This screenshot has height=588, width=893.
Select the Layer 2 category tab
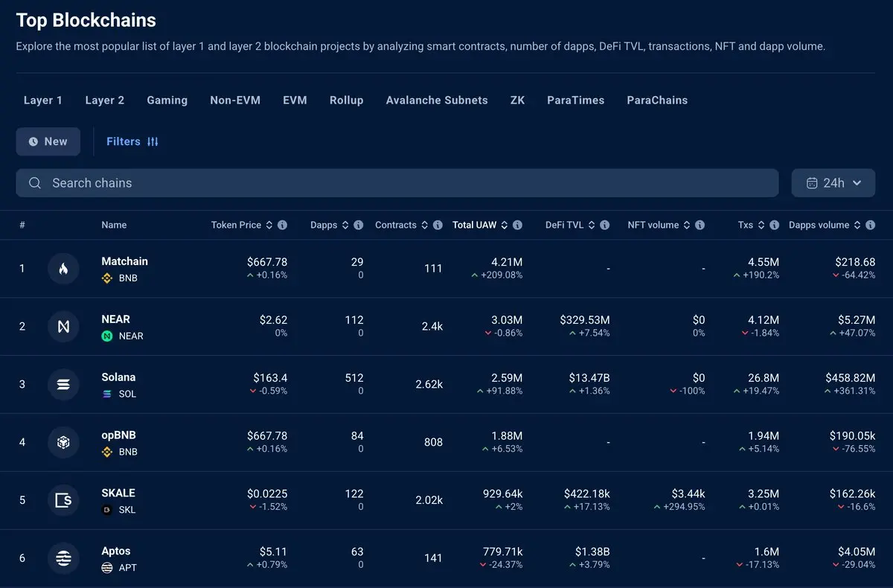click(105, 100)
